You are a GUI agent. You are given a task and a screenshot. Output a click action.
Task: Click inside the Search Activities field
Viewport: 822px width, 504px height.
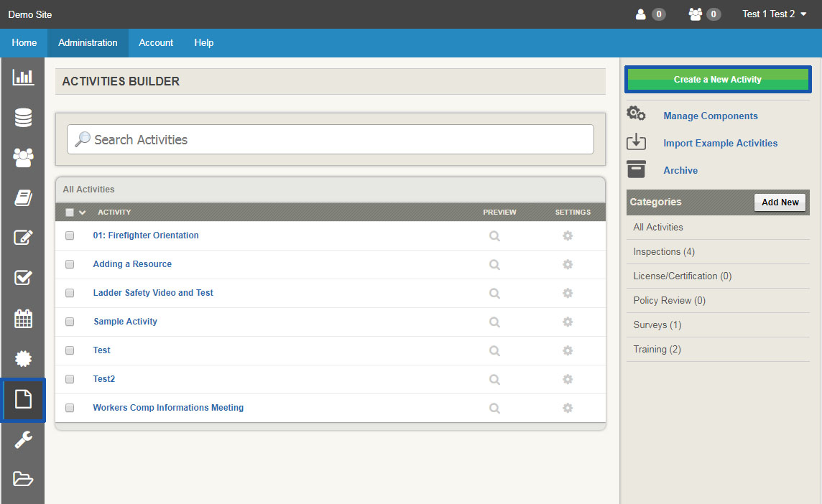coord(330,139)
